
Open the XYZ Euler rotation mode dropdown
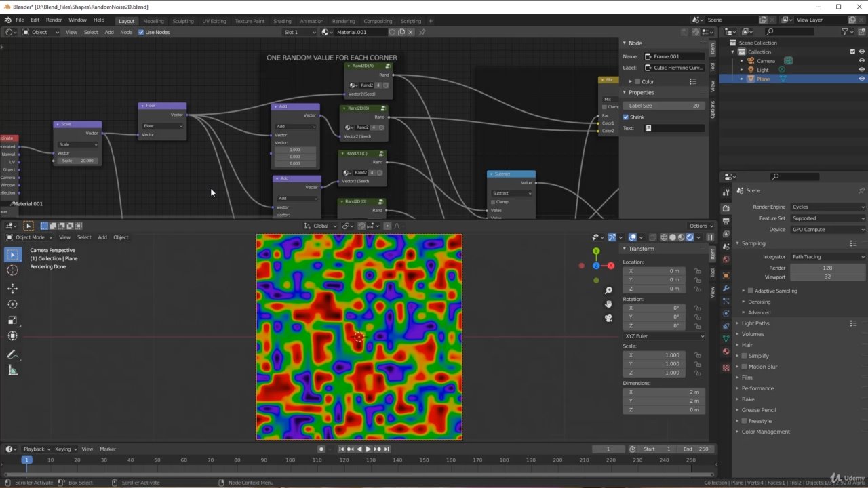tap(664, 336)
